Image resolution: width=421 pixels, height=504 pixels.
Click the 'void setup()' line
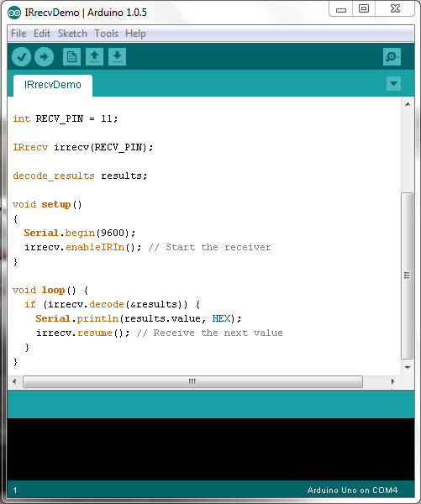[47, 204]
